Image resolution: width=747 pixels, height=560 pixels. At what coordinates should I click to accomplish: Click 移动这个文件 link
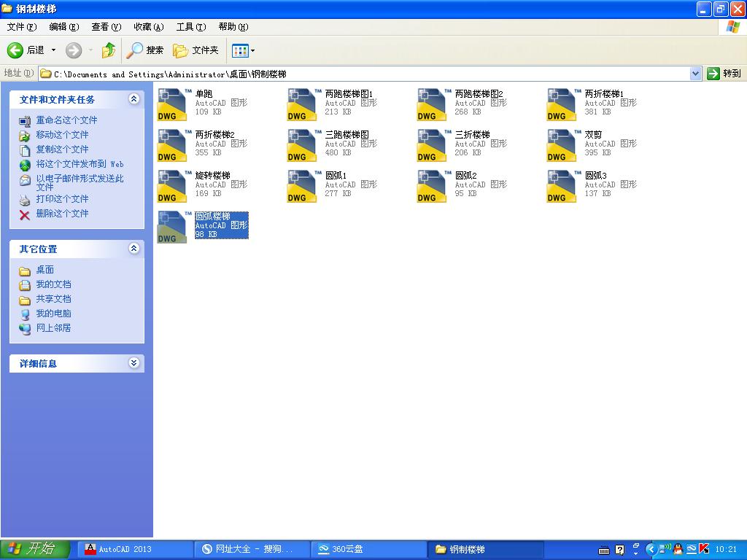click(x=63, y=135)
